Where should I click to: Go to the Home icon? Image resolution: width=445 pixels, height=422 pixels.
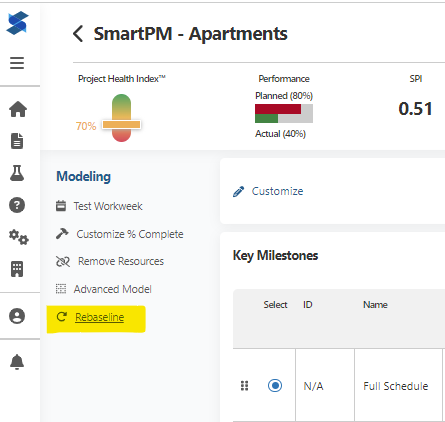point(18,109)
